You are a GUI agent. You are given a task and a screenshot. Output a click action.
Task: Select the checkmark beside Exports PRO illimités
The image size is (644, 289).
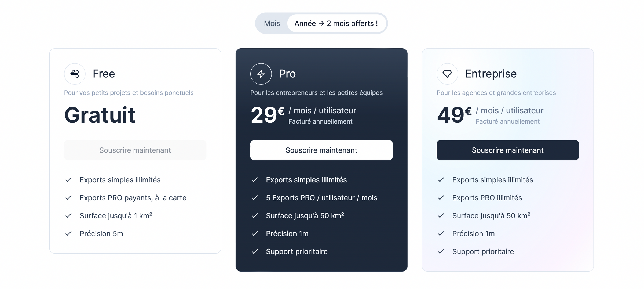441,198
